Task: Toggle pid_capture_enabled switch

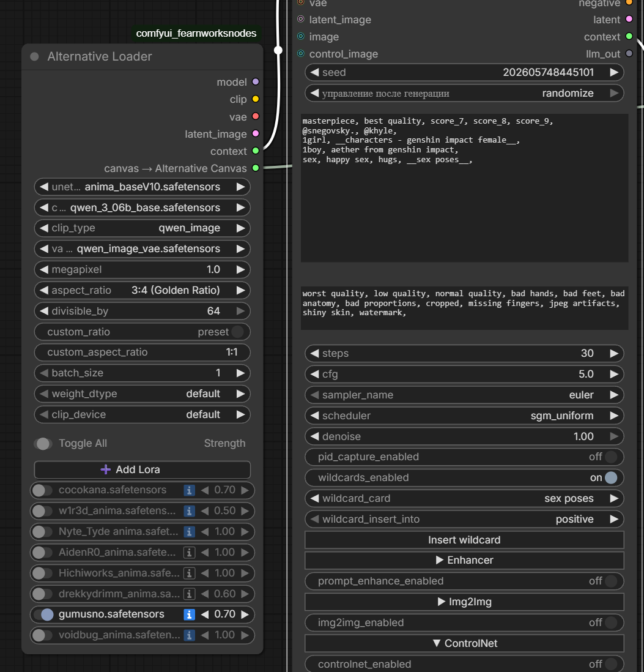Action: [x=611, y=457]
